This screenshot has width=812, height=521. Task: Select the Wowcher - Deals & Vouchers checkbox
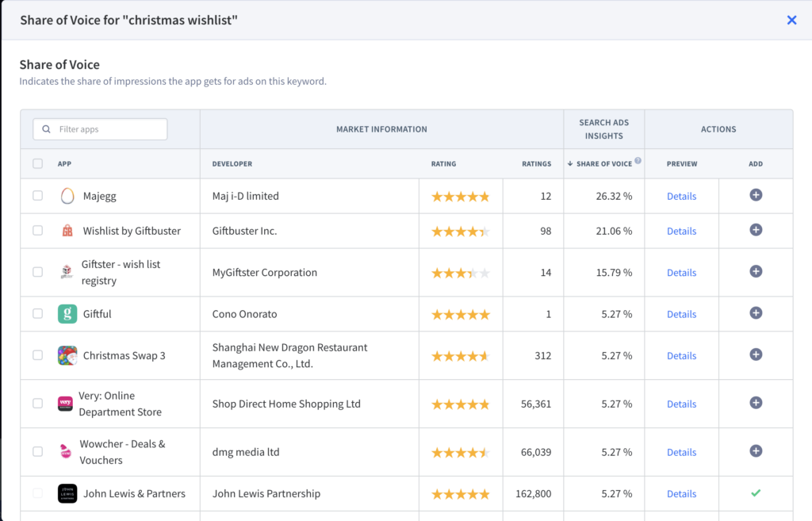pos(38,451)
